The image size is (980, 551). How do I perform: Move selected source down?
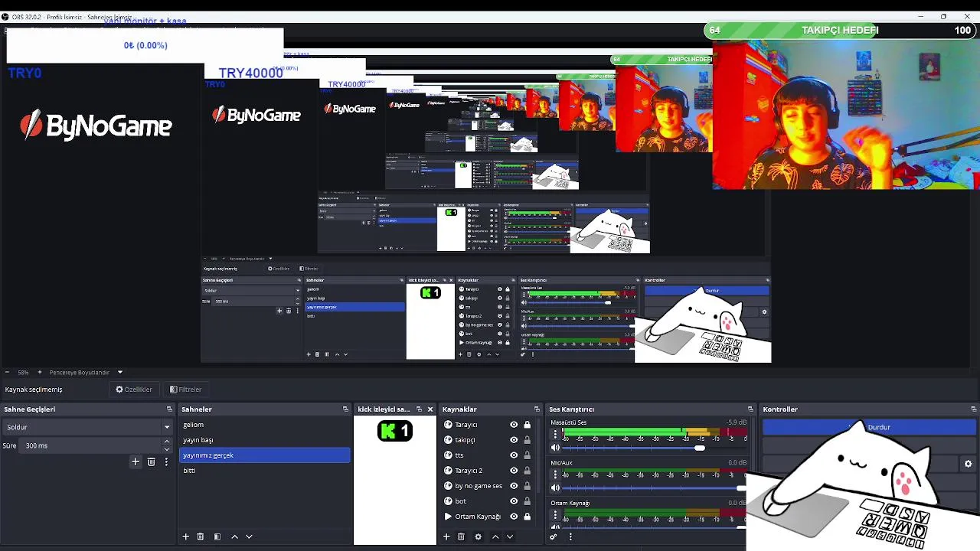[510, 536]
